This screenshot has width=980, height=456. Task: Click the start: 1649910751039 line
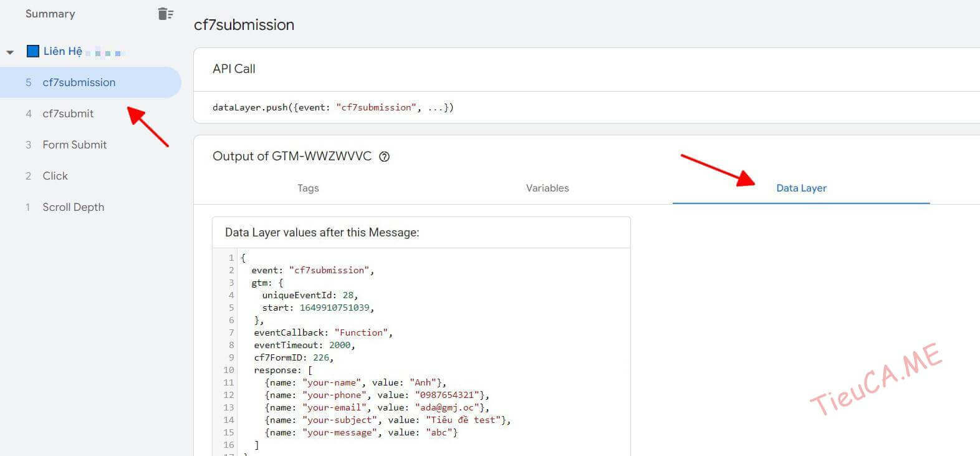coord(318,308)
